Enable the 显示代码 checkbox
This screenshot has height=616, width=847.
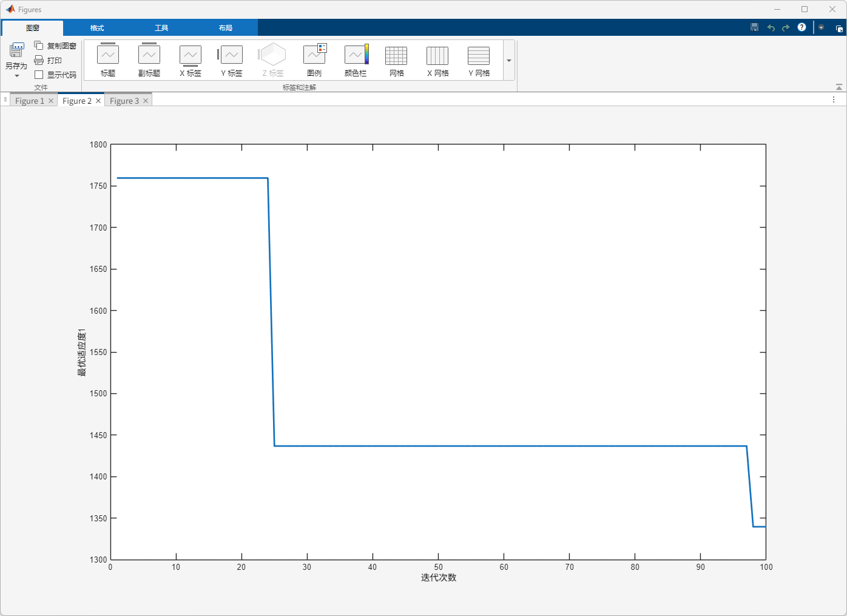click(39, 75)
